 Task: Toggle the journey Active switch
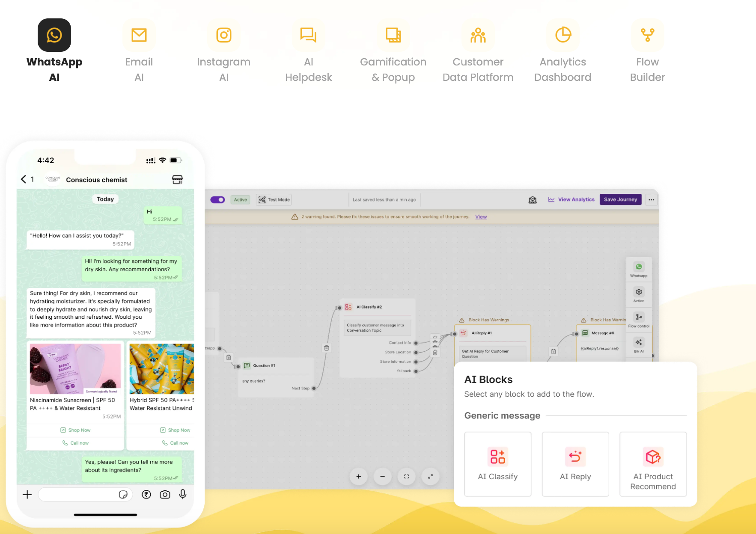[217, 199]
